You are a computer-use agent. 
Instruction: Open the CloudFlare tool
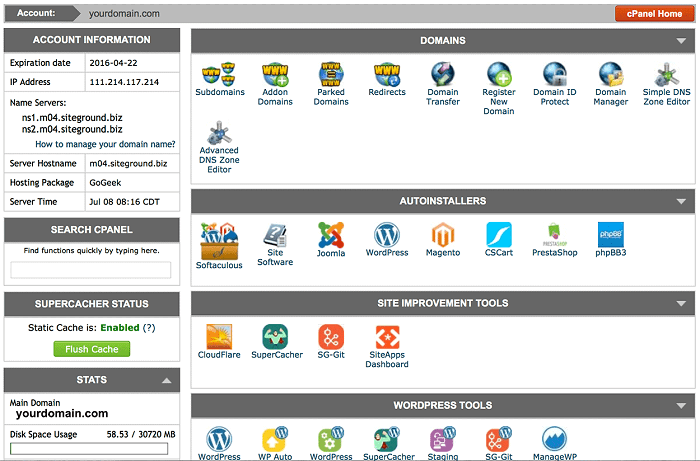point(219,342)
